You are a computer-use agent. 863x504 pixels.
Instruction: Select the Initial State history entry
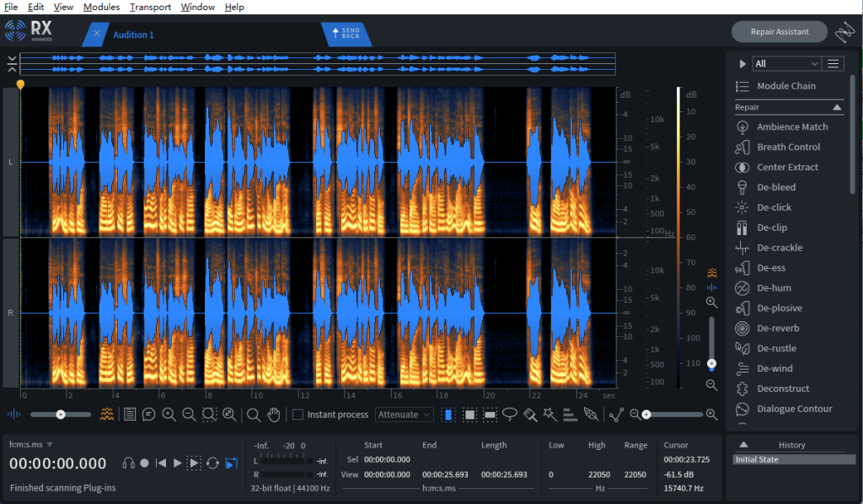coord(795,459)
